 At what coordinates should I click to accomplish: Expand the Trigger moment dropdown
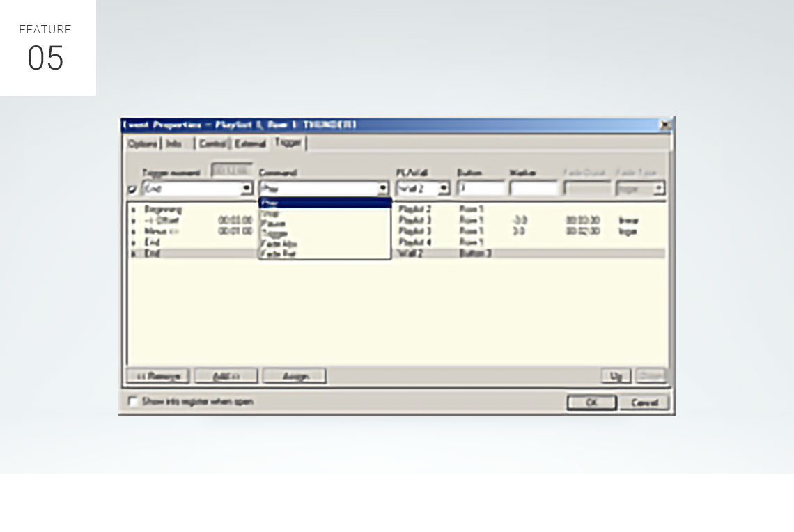click(x=247, y=189)
